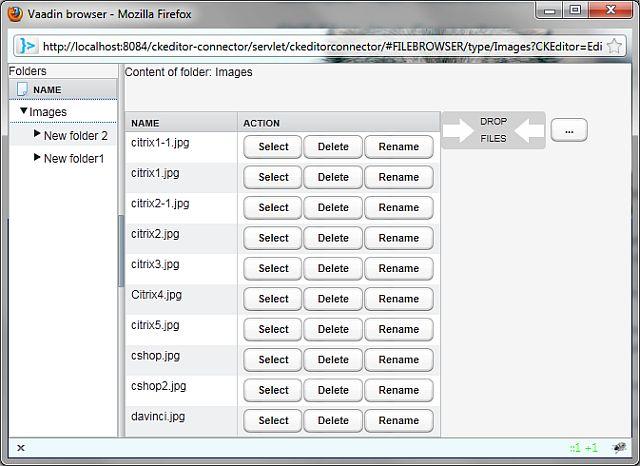Click the file name citrix1.jpg
640x466 pixels.
tap(155, 173)
